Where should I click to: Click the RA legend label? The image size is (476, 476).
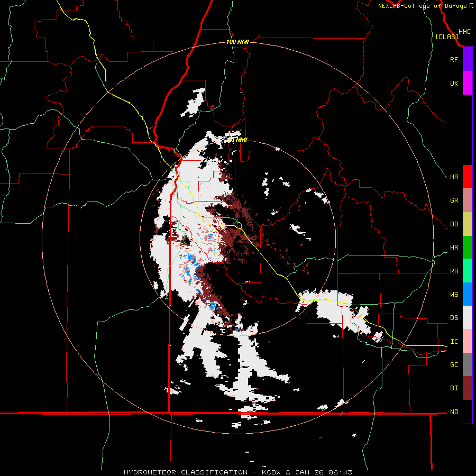point(454,271)
